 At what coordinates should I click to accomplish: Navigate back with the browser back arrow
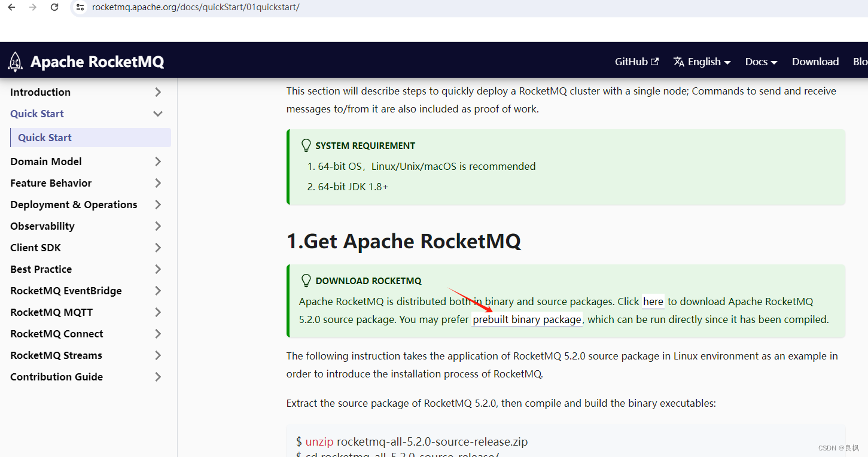[x=10, y=7]
